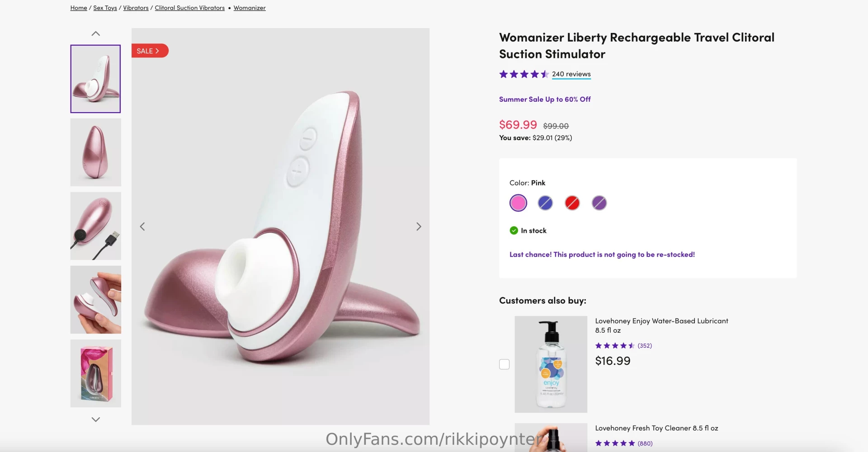
Task: Advance to the next image with right arrow
Action: [419, 226]
